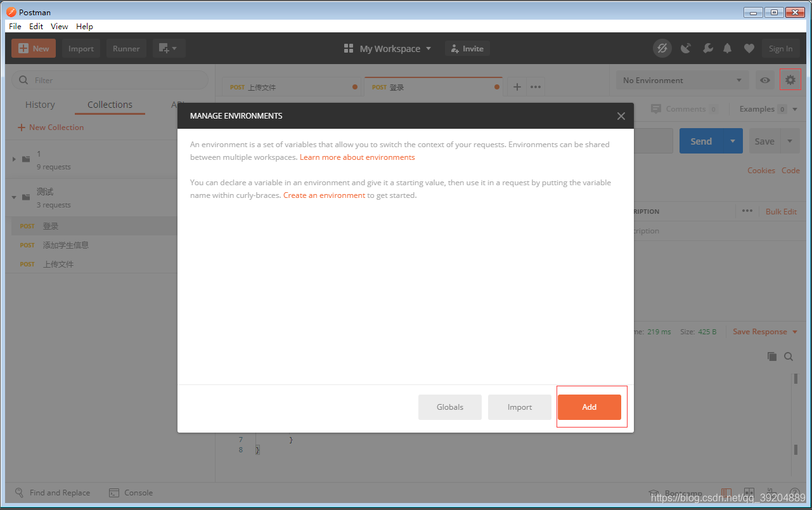
Task: Click the Create an environment link
Action: pyautogui.click(x=324, y=195)
